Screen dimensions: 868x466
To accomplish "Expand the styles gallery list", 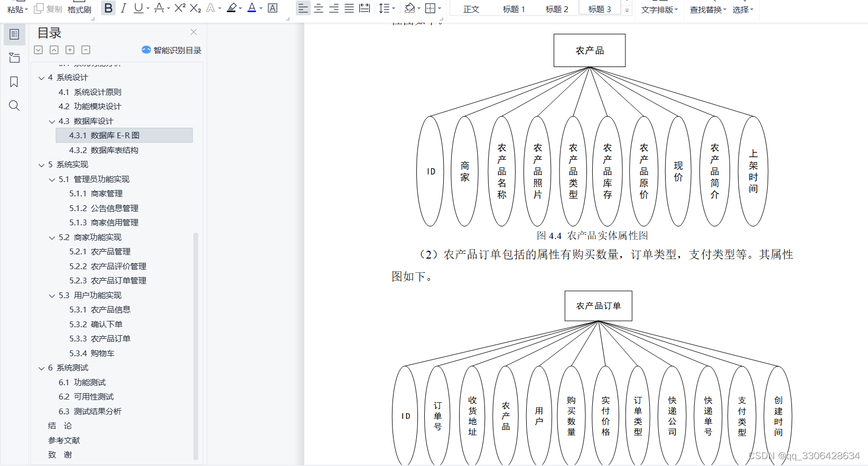I will coord(627,9).
